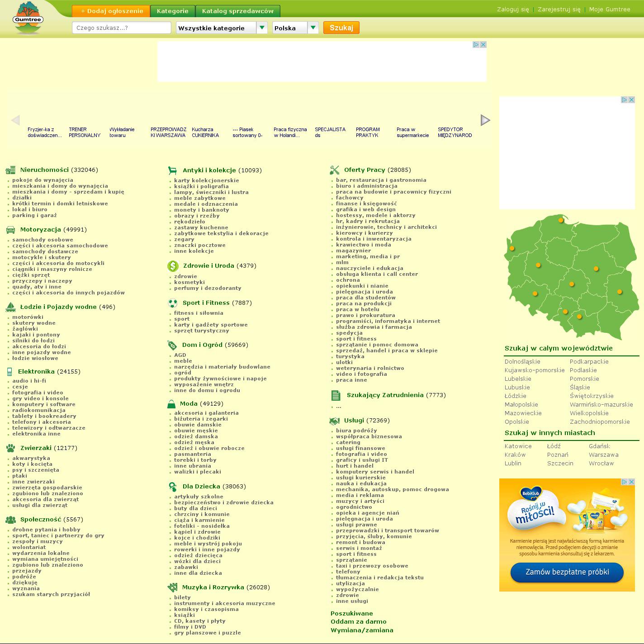Open the Wszystkie kategorie dropdown
644x644 pixels.
[x=222, y=28]
